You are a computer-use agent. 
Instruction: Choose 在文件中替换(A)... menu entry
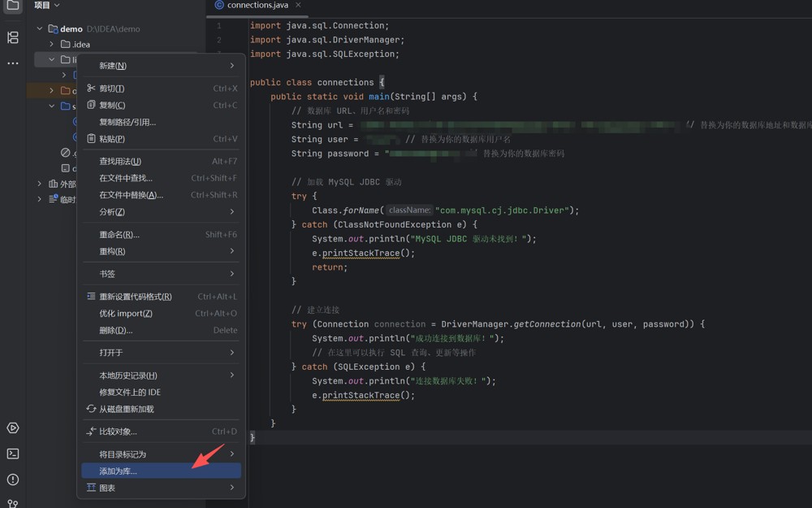click(x=161, y=195)
